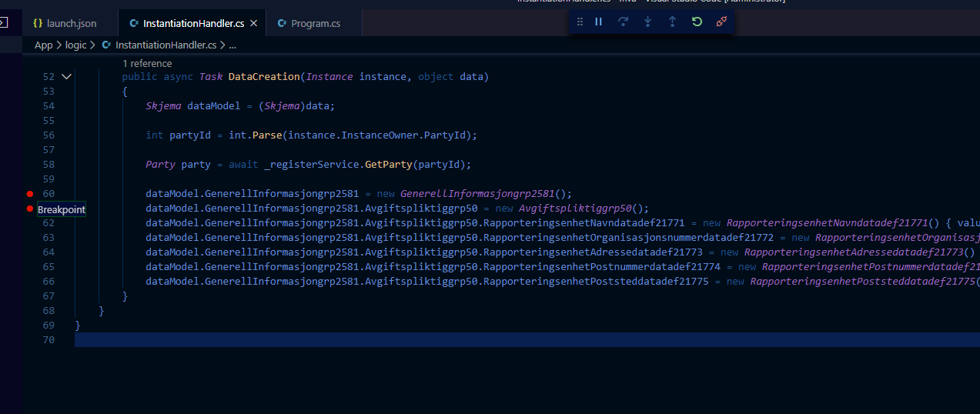
Task: Open the InstantiationHandler.cs breadcrumb item
Action: point(166,45)
